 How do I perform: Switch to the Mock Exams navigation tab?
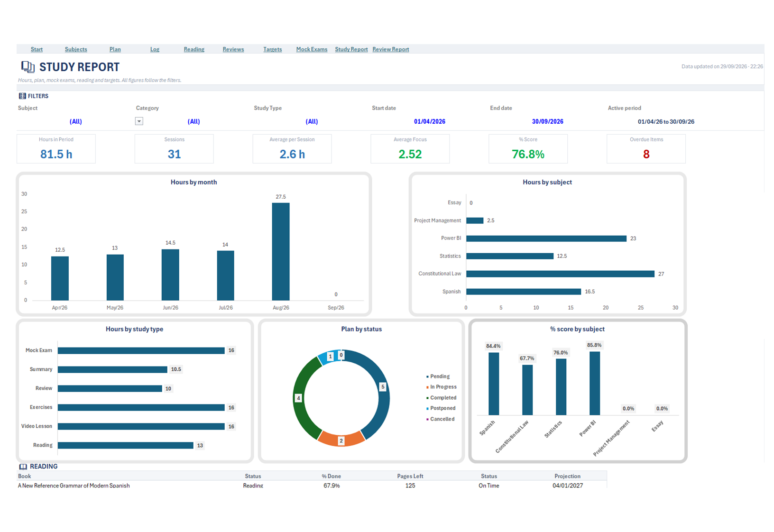point(312,49)
